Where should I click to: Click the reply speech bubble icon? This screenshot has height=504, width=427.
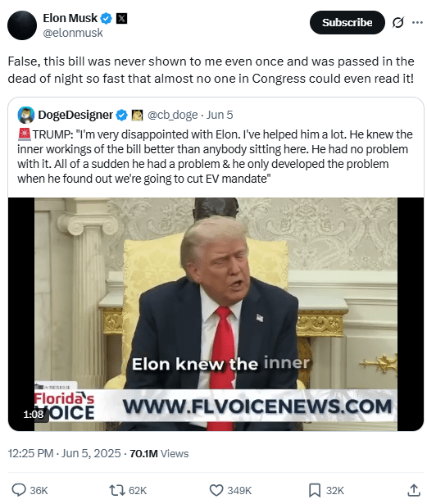[19, 490]
